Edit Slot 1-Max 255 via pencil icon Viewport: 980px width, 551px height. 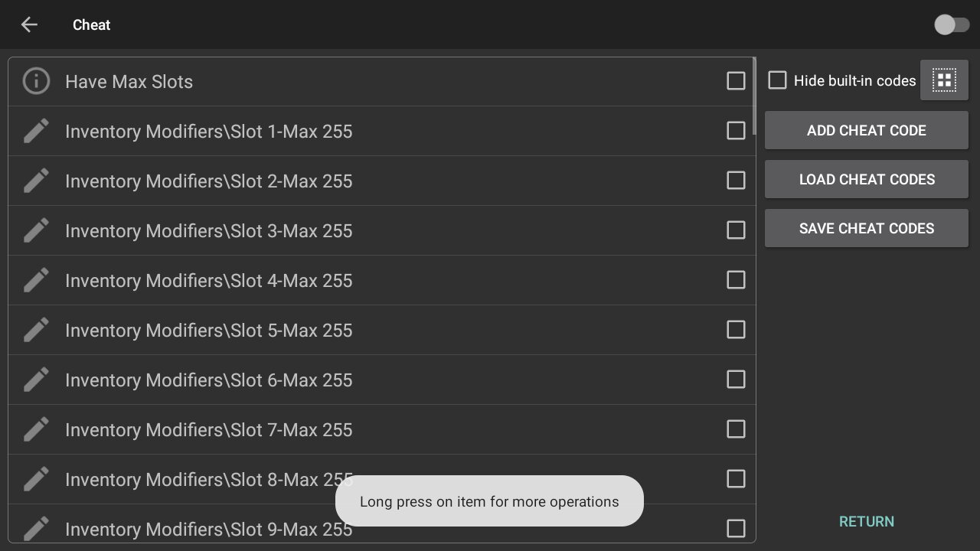tap(36, 131)
